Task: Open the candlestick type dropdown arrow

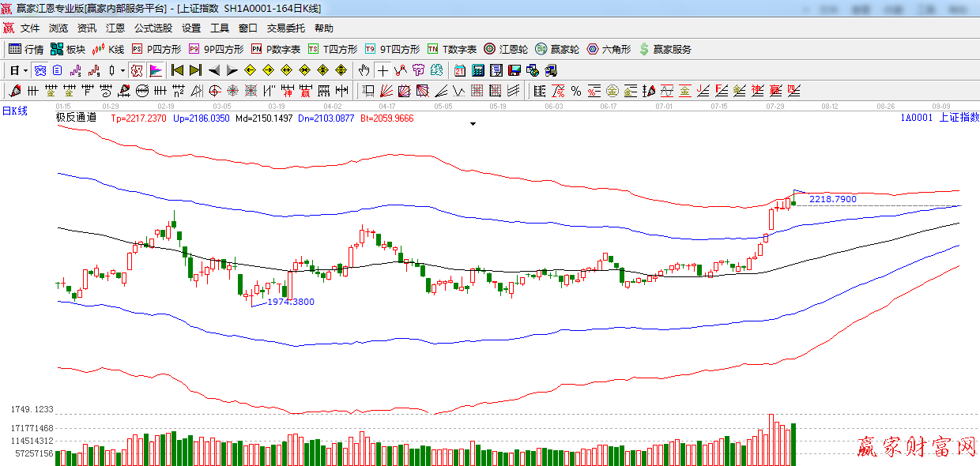Action: pos(122,70)
